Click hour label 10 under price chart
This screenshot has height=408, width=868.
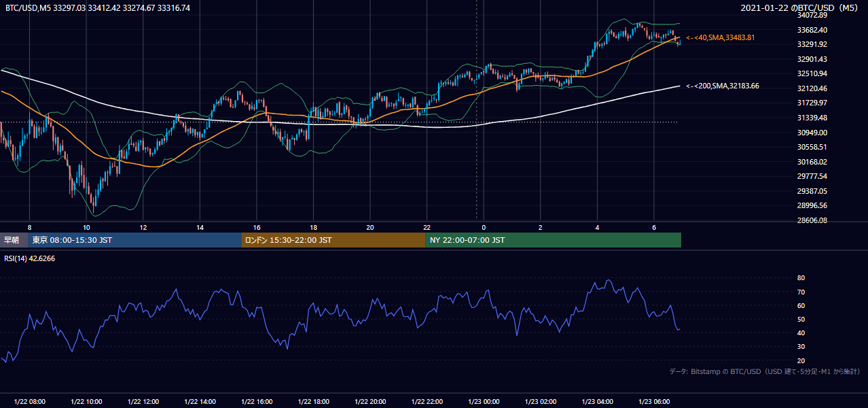86,227
